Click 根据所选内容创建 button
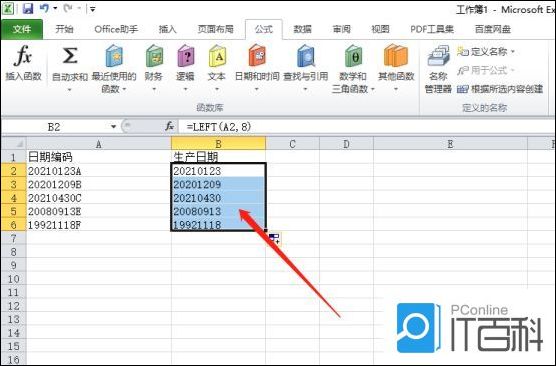Viewport: 556px width, 366px height. click(500, 89)
